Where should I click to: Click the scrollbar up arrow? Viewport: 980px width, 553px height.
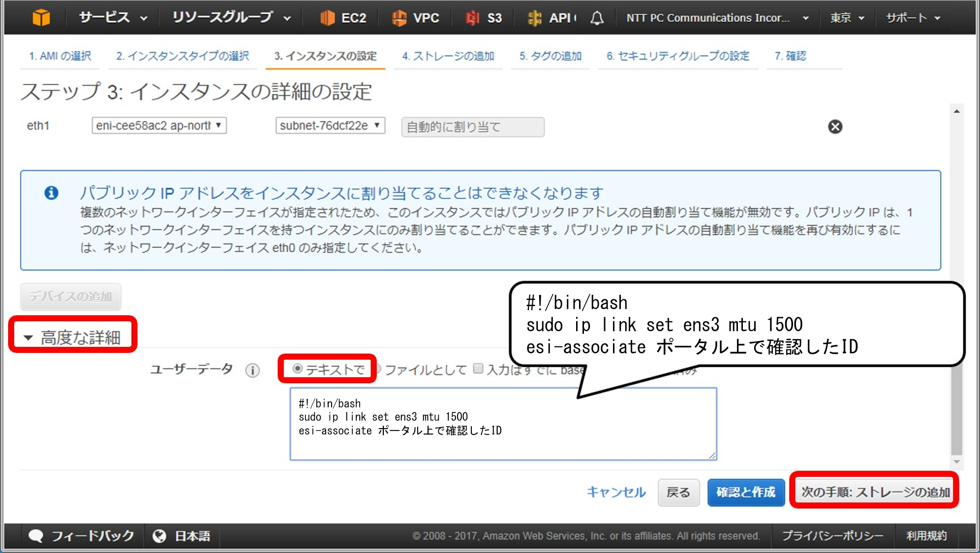click(956, 111)
